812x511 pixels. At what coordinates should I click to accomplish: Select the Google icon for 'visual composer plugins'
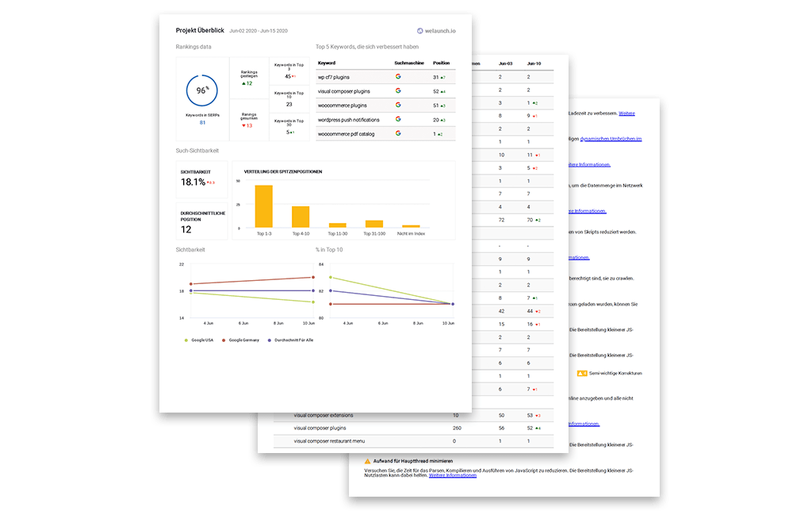pyautogui.click(x=398, y=90)
